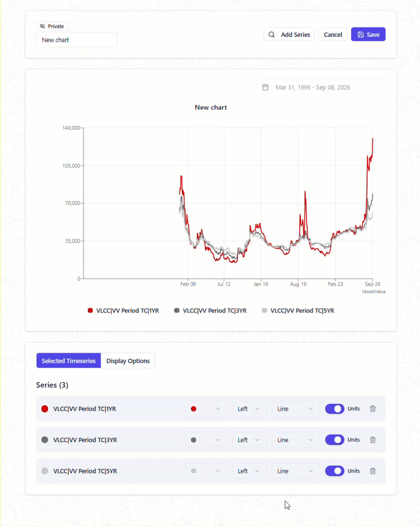Screen dimensions: 420x526
Task: Click the 140,000 y-axis label
Action: pos(71,128)
